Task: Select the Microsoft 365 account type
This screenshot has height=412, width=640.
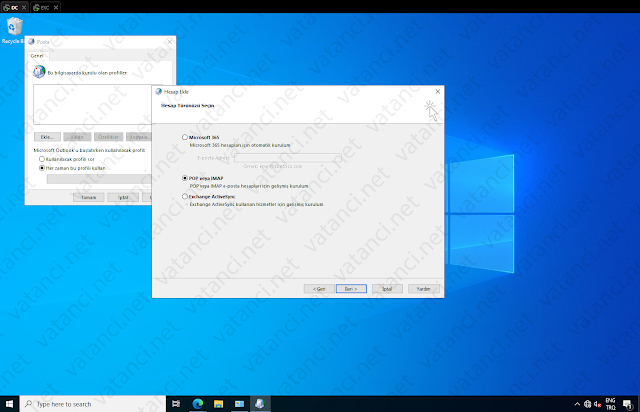Action: [185, 137]
